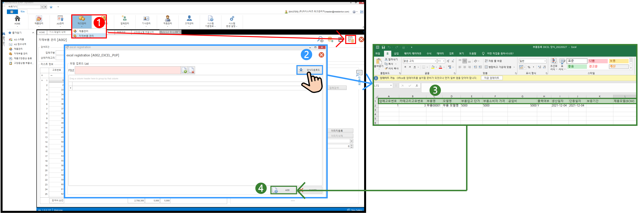This screenshot has width=644, height=213.
Task: Open the HOME ribbon icon in ERP
Action: point(17,20)
